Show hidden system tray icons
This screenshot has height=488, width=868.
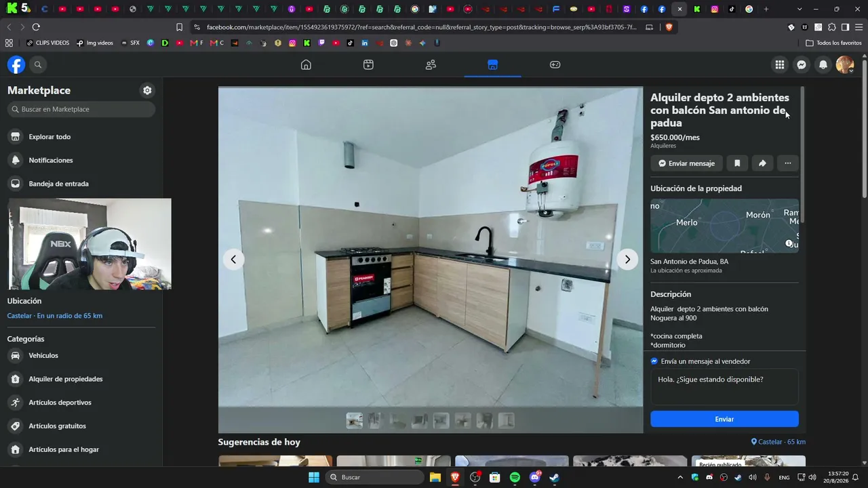[680, 477]
